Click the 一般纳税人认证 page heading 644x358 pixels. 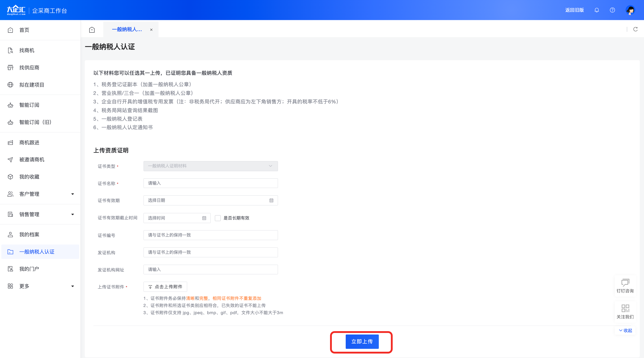[110, 47]
